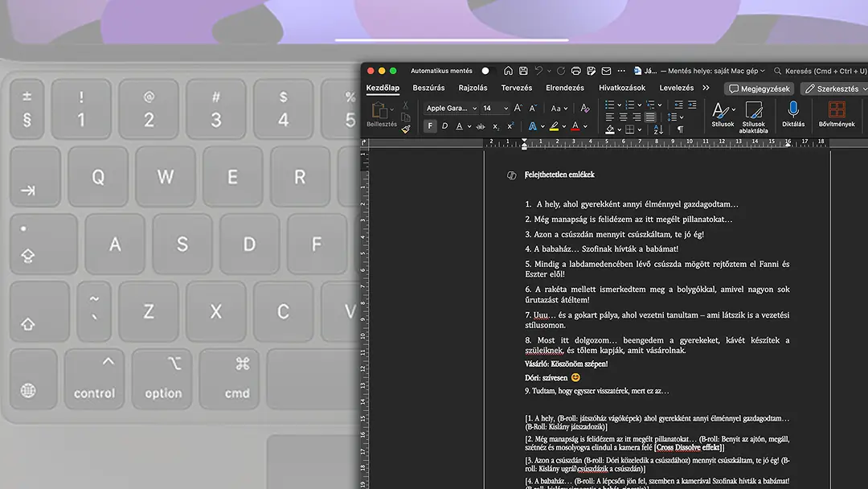This screenshot has width=868, height=489.
Task: Toggle justified text alignment
Action: click(x=650, y=117)
